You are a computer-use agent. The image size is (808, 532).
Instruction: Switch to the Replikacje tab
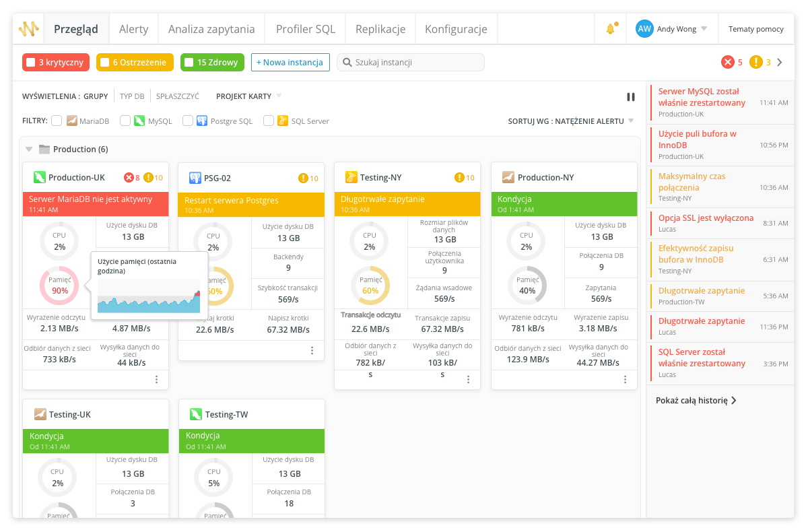380,29
